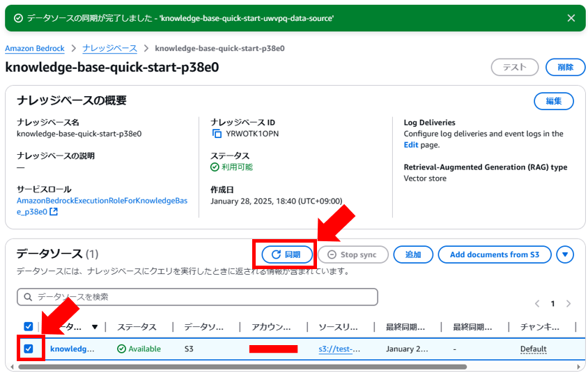Click the YRWOTK1OPN knowledge base ID text
588x373 pixels.
(x=252, y=134)
